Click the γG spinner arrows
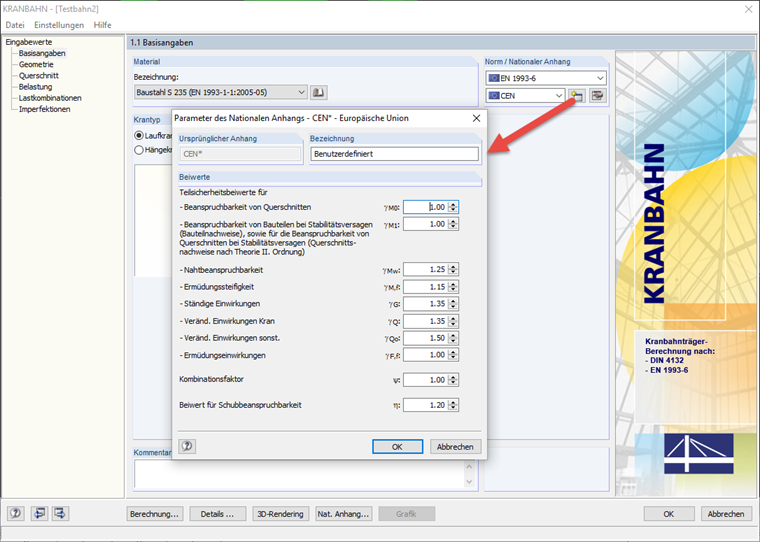Image resolution: width=760 pixels, height=542 pixels. [453, 304]
